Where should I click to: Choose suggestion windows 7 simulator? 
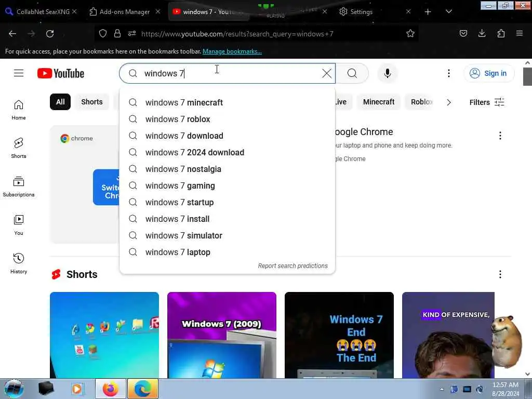[x=228, y=235]
